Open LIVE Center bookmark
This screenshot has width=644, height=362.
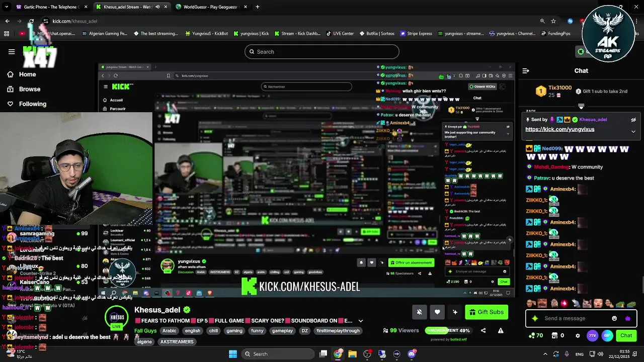[x=340, y=34]
